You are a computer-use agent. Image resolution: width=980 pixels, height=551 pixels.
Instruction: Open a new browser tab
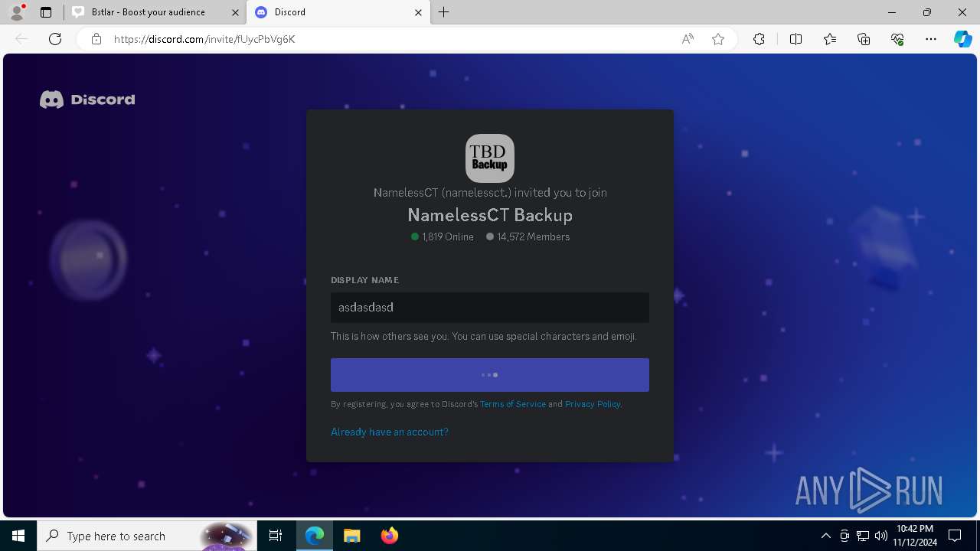click(x=444, y=12)
